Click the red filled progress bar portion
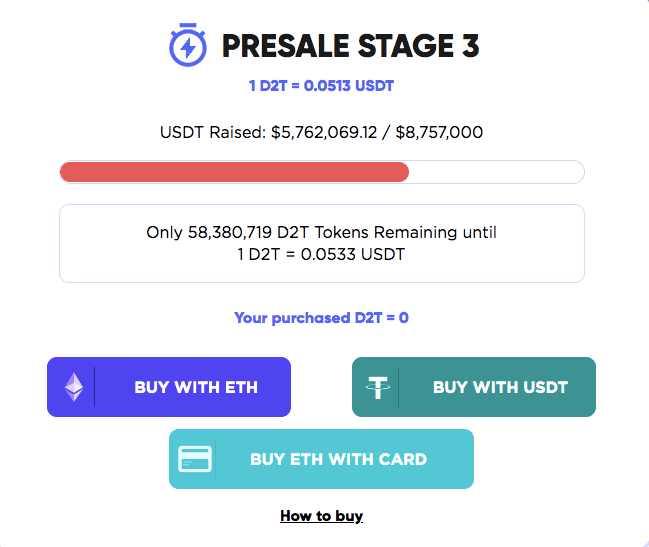This screenshot has width=649, height=547. coord(234,172)
